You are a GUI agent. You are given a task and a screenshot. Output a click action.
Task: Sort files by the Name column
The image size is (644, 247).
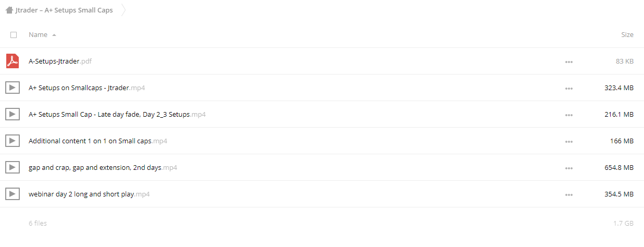tap(38, 35)
